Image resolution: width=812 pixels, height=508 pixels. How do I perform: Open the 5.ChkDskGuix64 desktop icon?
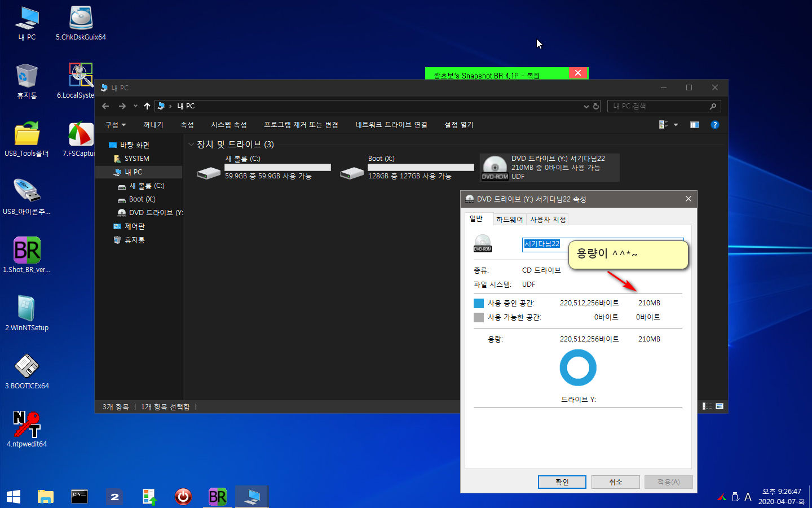(81, 24)
